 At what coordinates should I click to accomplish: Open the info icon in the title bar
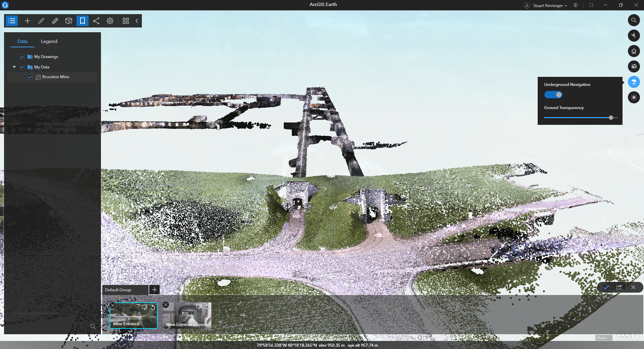pos(576,5)
